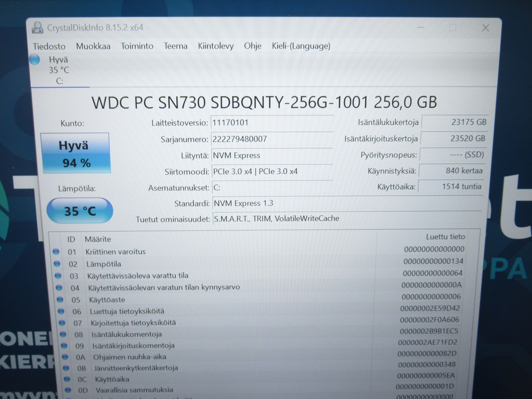Click raw value 00000000000134

(x=434, y=261)
